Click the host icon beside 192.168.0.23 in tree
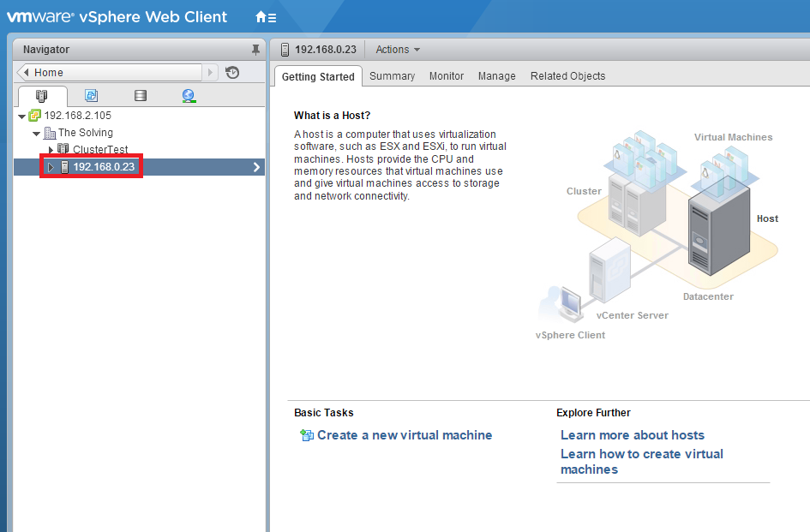Image resolution: width=810 pixels, height=532 pixels. 64,167
